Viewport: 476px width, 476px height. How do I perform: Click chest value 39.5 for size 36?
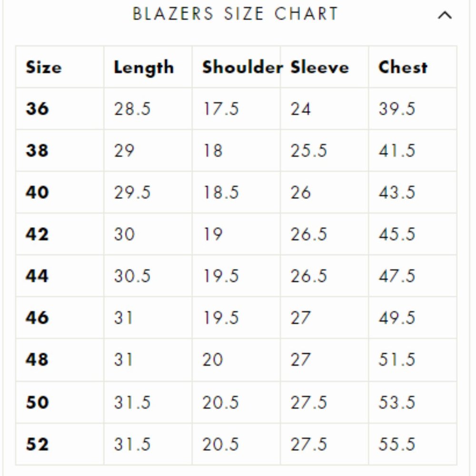[x=397, y=109]
